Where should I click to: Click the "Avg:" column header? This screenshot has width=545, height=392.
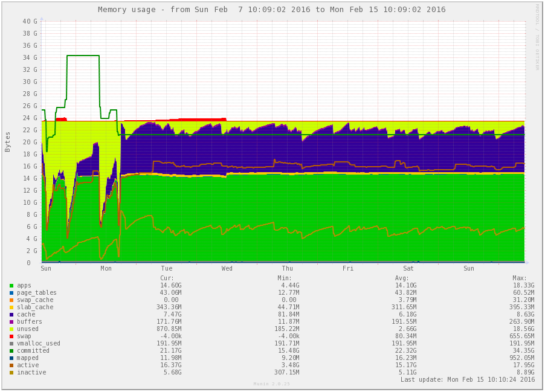pyautogui.click(x=409, y=278)
